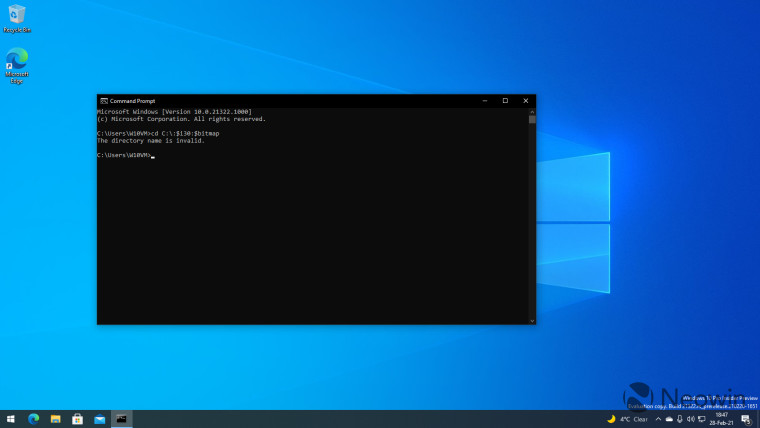Viewport: 760px width, 428px height.
Task: Open the Action Center notifications
Action: point(746,419)
